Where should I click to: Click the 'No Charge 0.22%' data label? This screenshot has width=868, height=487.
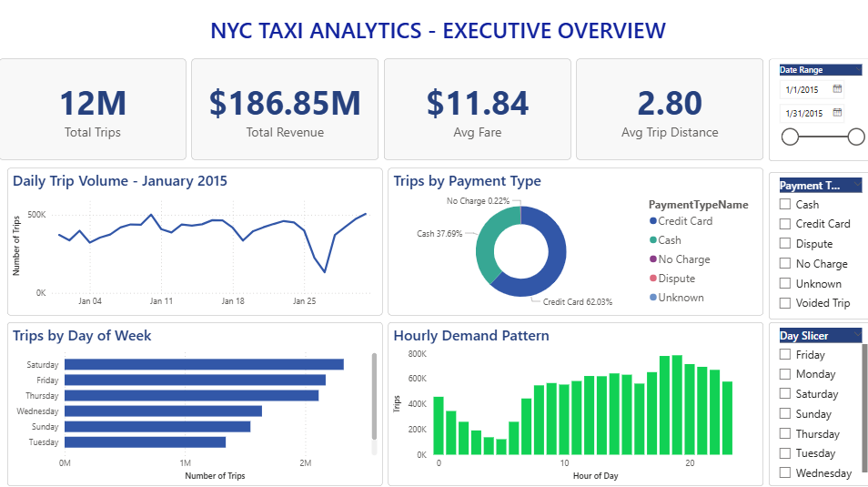(x=479, y=201)
